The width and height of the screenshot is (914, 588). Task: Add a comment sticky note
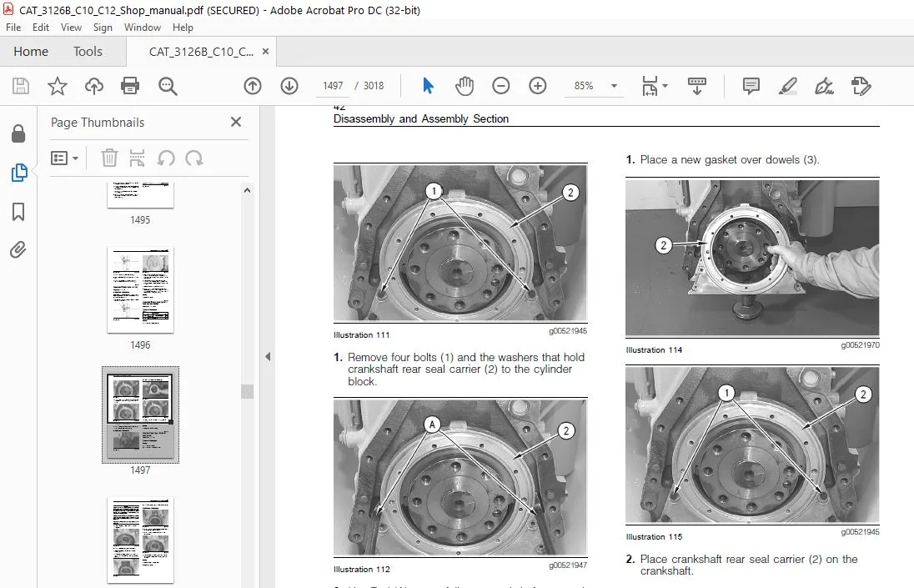(751, 86)
